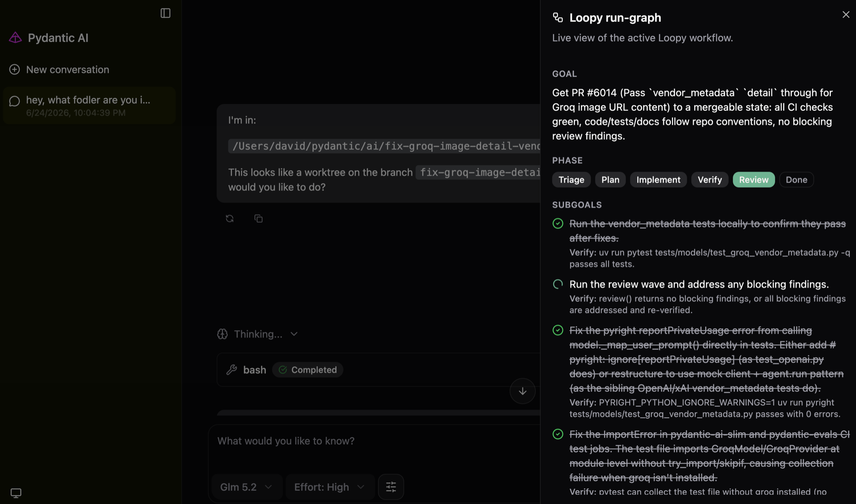Click the /Users/david/pydantic/ai path code block
Viewport: 856px width, 504px height.
click(384, 146)
